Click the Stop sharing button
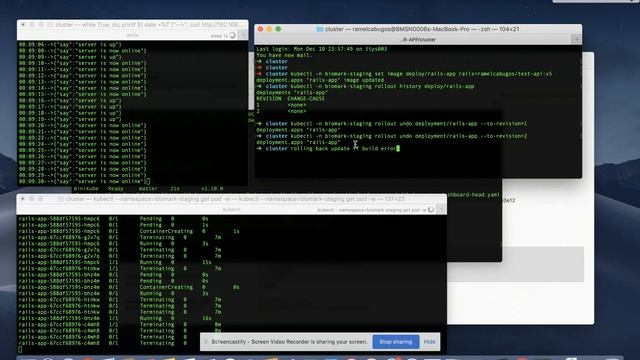 coord(396,342)
